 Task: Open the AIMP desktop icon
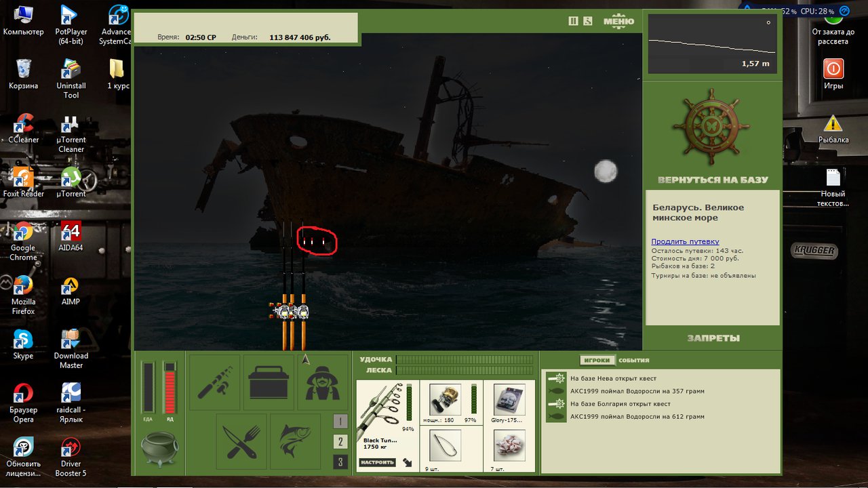pyautogui.click(x=71, y=290)
